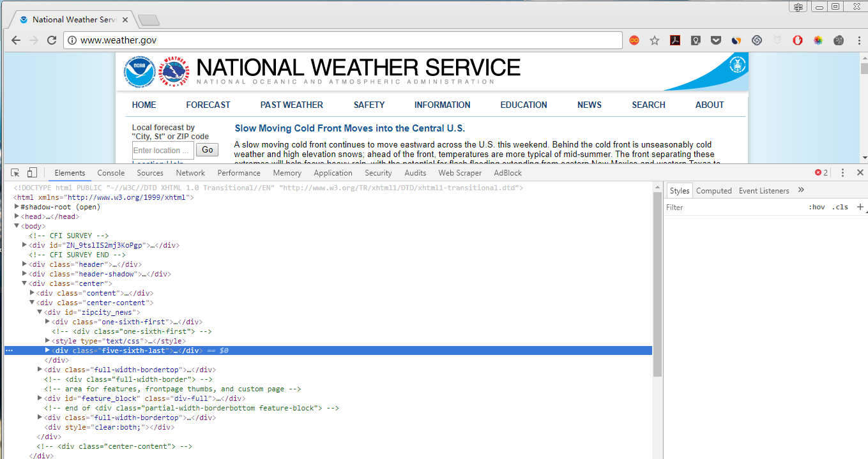
Task: Bookmark this page with the star icon
Action: 655,40
